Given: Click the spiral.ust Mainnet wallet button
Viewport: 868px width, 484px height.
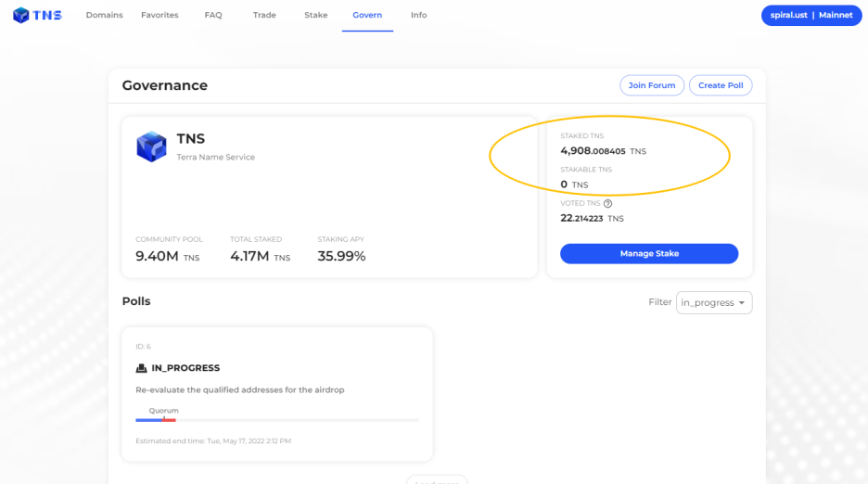Looking at the screenshot, I should coord(811,15).
